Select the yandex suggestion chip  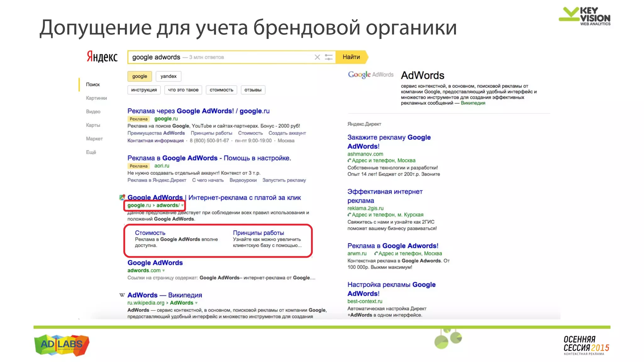(169, 76)
